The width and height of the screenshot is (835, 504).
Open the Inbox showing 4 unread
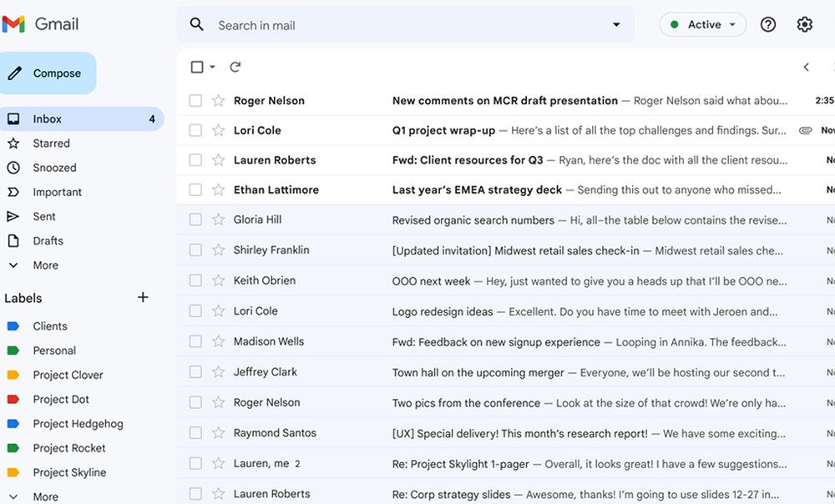point(48,118)
